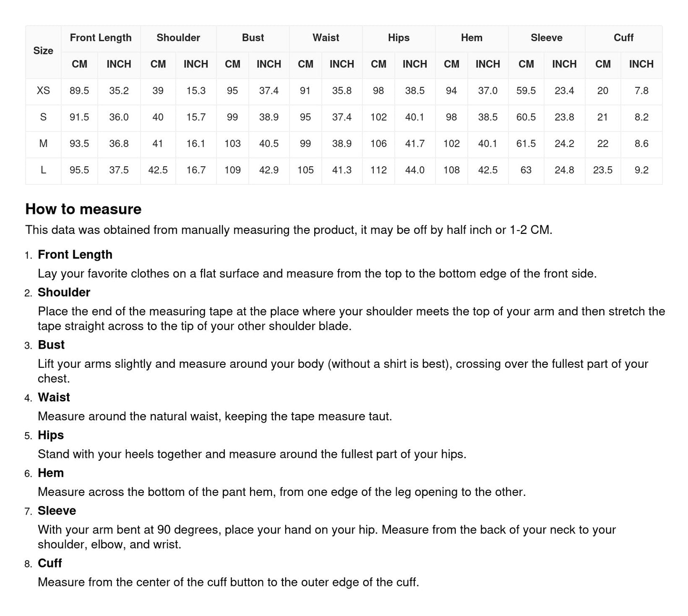Click the Sleeve instruction title in list
Viewport: 688px width, 616px height.
tap(57, 511)
